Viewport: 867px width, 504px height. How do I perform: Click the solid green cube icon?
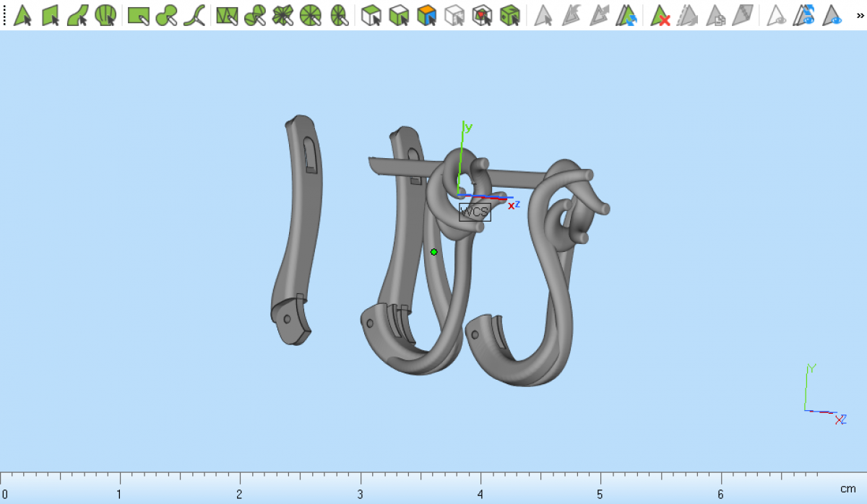coord(510,15)
